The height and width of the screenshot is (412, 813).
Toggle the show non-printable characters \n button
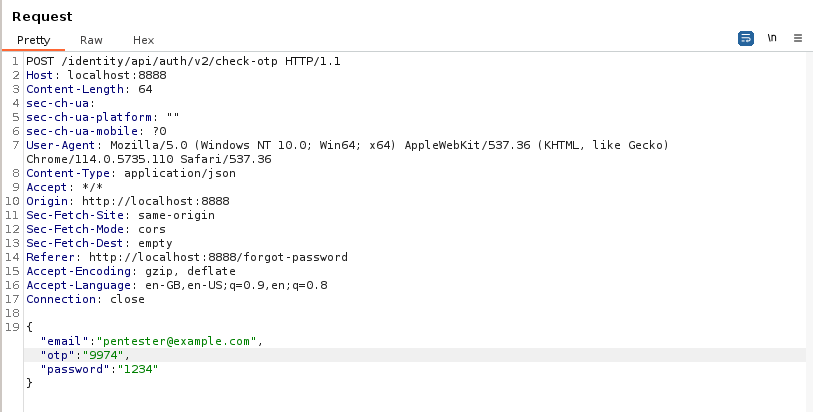pyautogui.click(x=772, y=38)
